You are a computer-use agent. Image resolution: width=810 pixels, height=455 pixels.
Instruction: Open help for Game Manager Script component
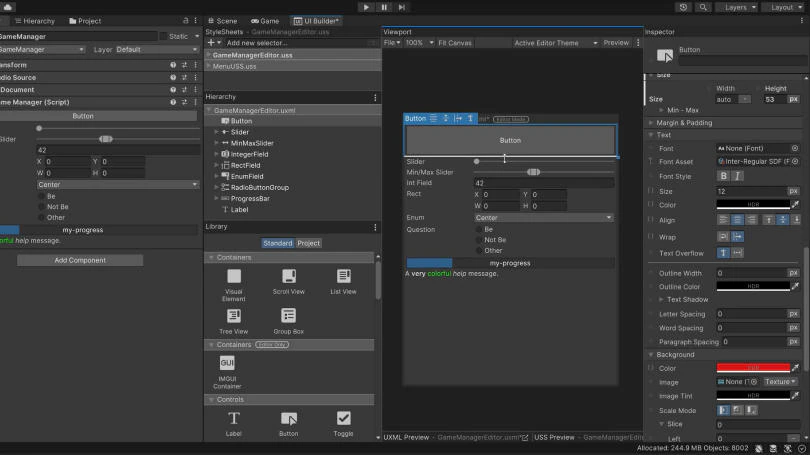point(173,102)
